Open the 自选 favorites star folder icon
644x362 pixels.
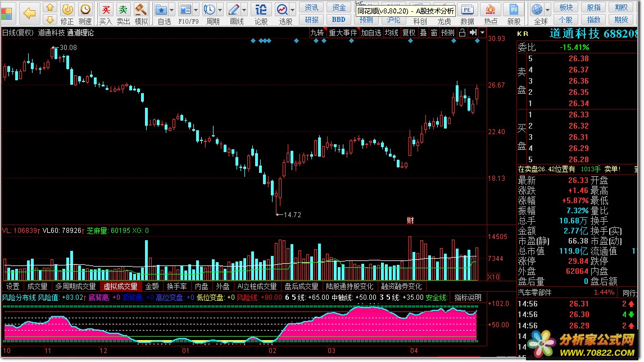[x=161, y=9]
